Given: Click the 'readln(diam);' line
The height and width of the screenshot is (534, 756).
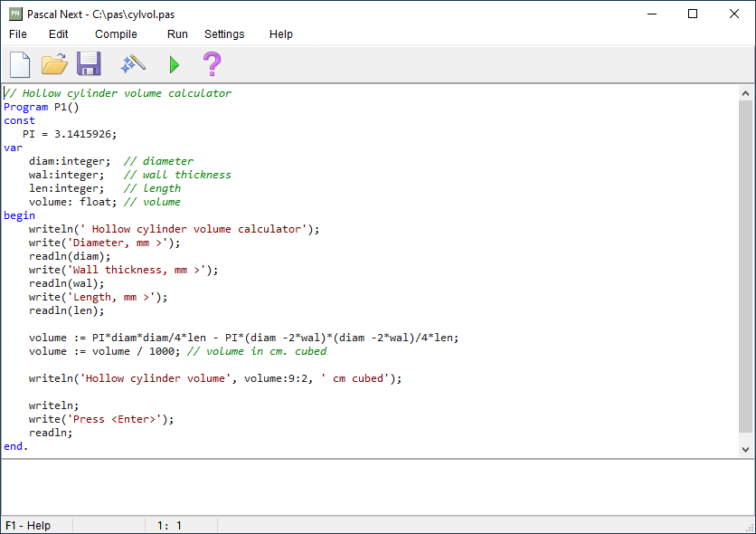Looking at the screenshot, I should click(x=70, y=256).
